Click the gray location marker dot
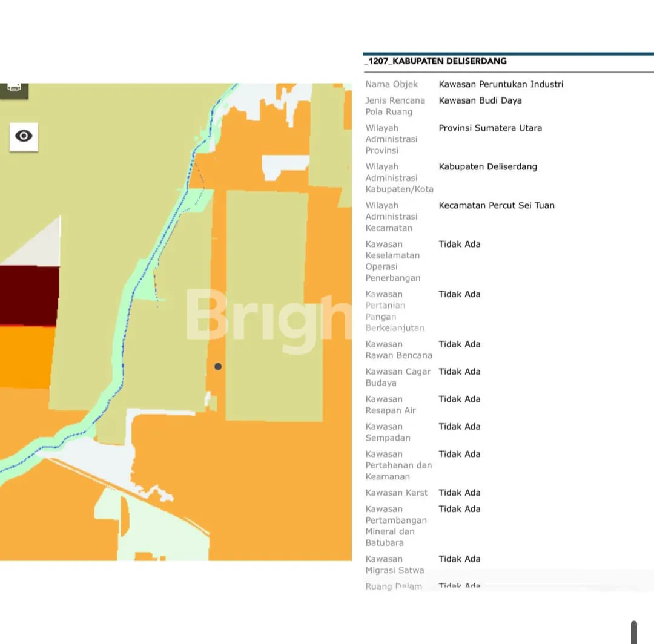 218,366
